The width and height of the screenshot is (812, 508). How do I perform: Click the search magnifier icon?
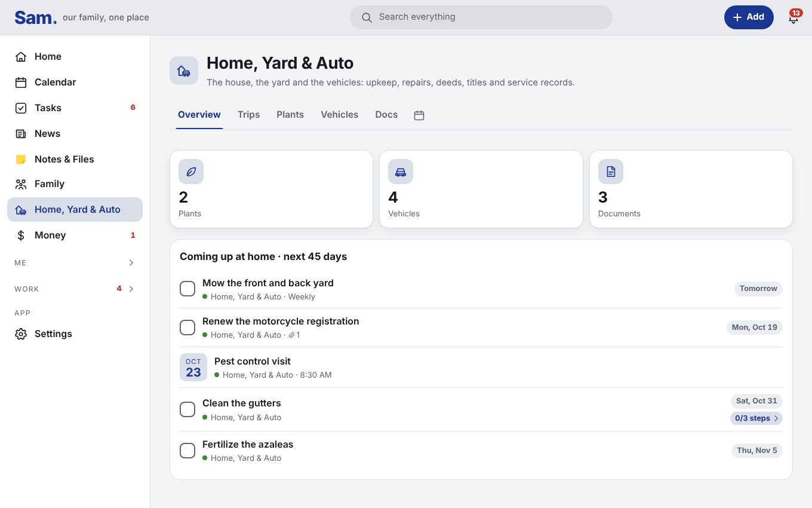click(367, 17)
